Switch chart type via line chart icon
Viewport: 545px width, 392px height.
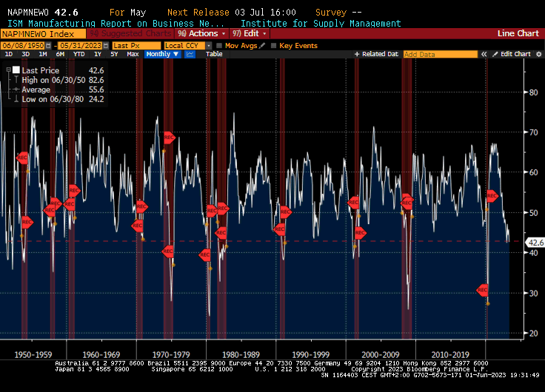click(190, 54)
